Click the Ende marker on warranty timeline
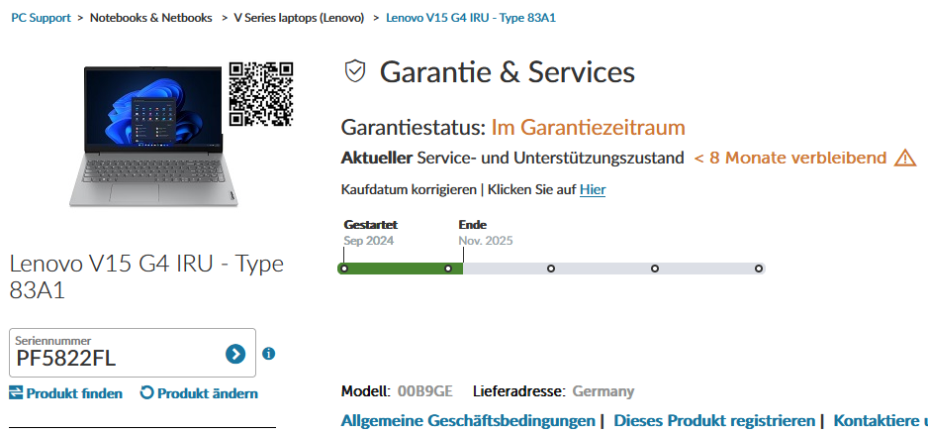This screenshot has width=928, height=434. (x=449, y=268)
